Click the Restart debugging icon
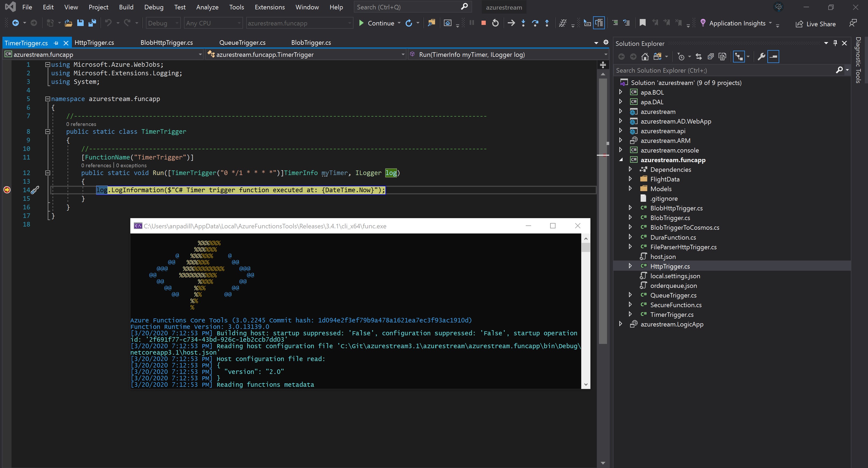Viewport: 868px width, 468px height. tap(495, 23)
